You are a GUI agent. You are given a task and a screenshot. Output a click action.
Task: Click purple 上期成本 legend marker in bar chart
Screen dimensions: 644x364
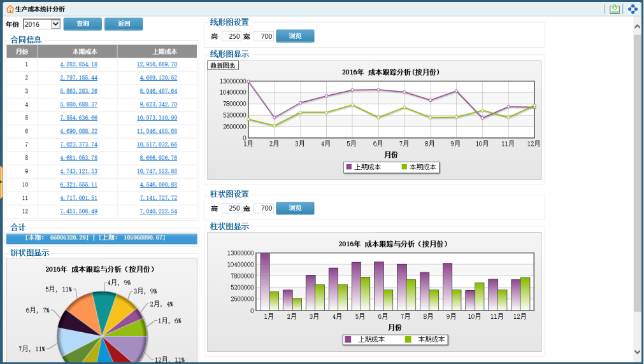click(x=348, y=340)
